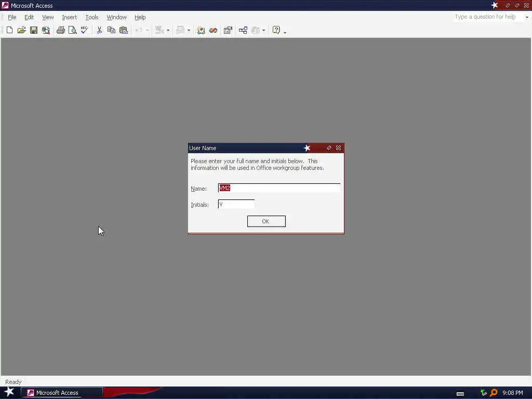
Task: Click the New Object toolbar icon
Action: [x=256, y=30]
